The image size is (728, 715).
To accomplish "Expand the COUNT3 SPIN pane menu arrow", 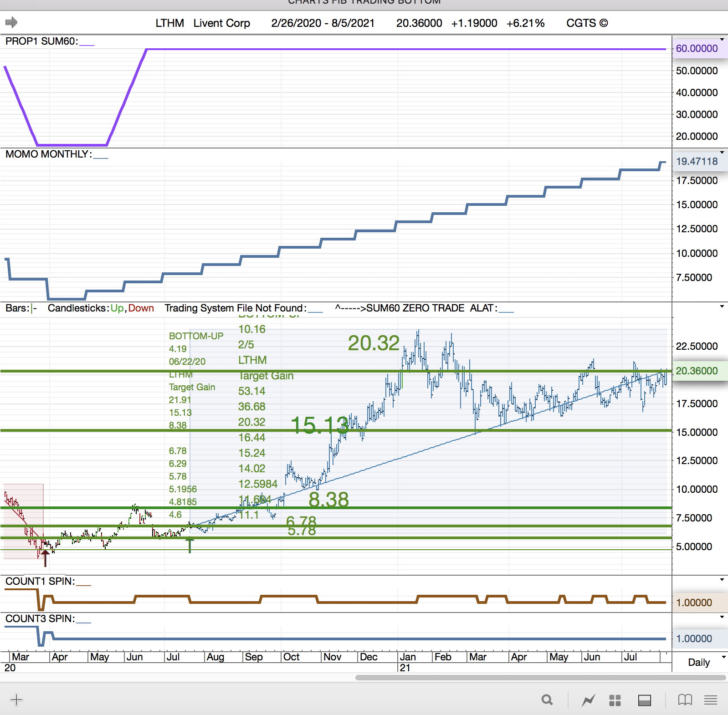I will [722, 617].
